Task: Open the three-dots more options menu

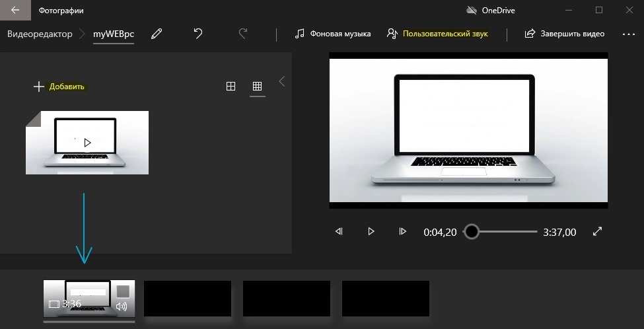Action: (627, 34)
